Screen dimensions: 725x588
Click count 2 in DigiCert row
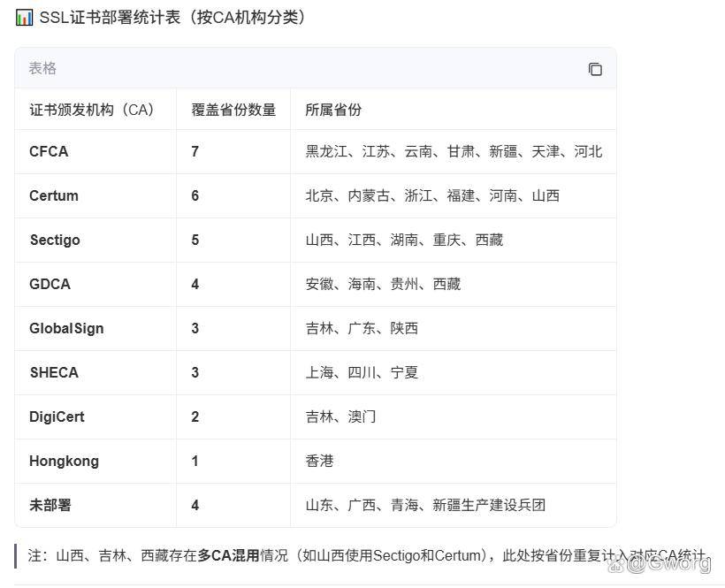point(195,417)
